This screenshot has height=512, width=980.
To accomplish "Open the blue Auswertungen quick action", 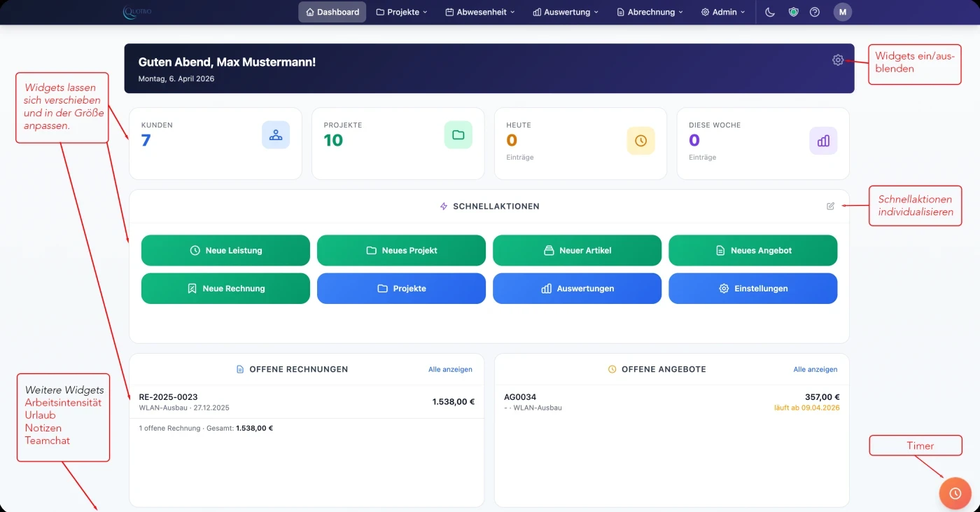I will coord(577,289).
